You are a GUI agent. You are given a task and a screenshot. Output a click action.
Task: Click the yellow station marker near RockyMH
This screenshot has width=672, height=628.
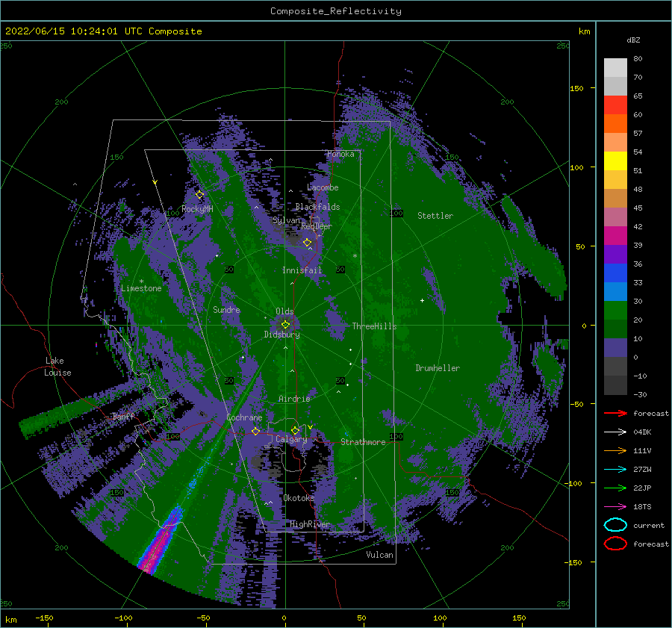click(x=199, y=195)
